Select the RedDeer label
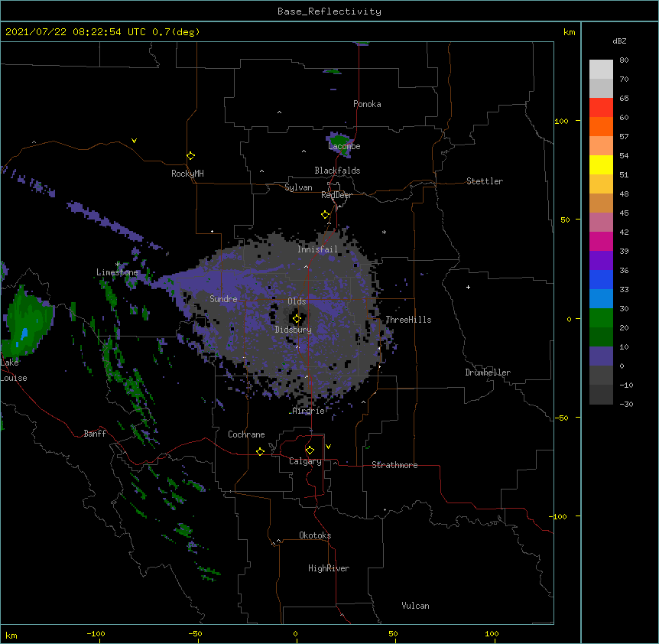Viewport: 659px width, 644px height. coord(336,195)
